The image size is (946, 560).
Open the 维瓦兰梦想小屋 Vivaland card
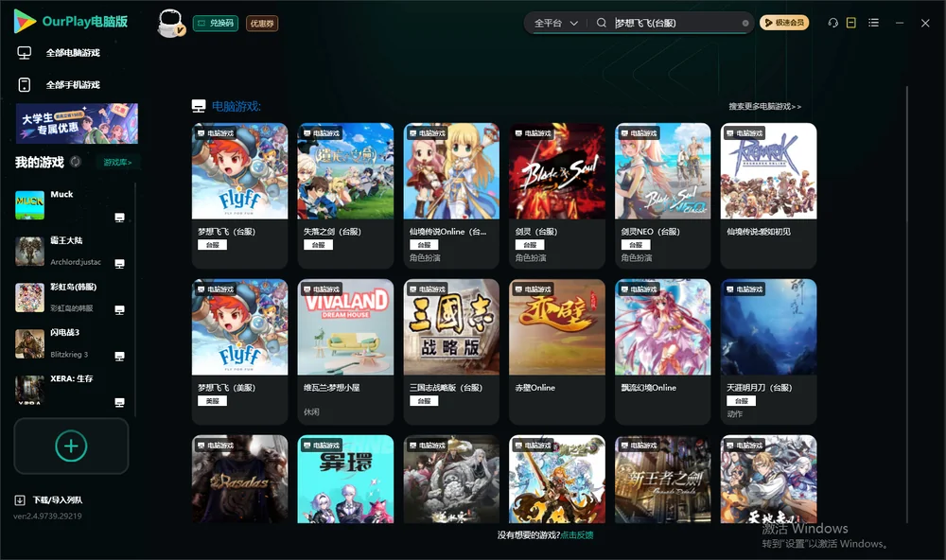coord(345,351)
